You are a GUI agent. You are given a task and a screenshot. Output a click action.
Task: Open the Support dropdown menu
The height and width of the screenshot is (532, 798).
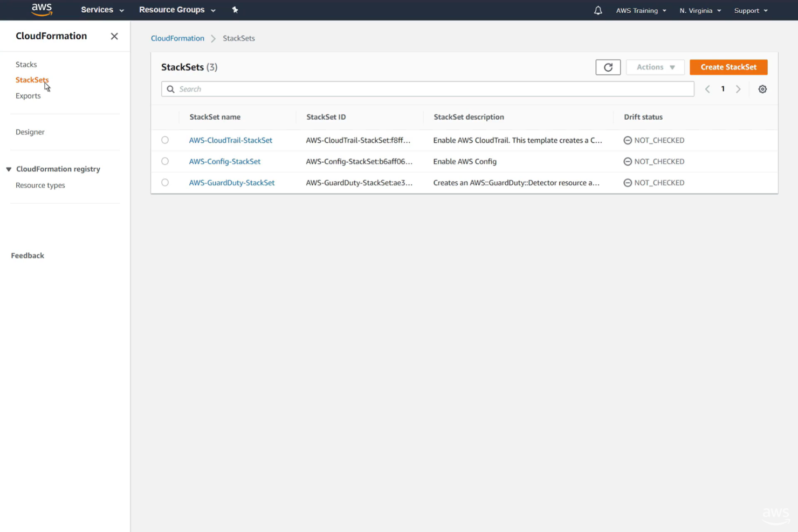point(751,10)
